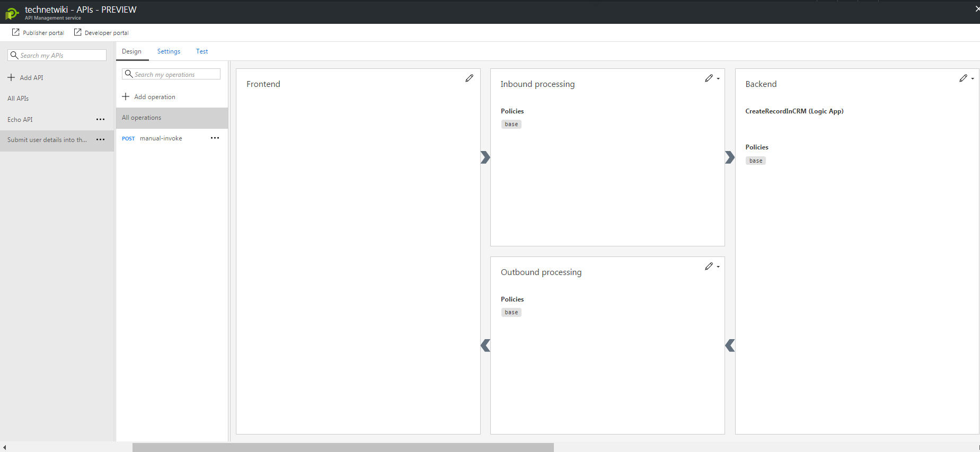This screenshot has width=980, height=452.
Task: Open the ellipsis menu for Submit user details API
Action: pyautogui.click(x=100, y=139)
